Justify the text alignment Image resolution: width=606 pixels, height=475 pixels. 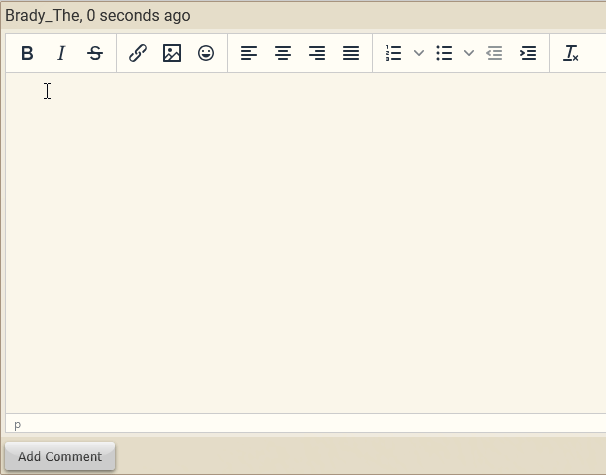[351, 54]
